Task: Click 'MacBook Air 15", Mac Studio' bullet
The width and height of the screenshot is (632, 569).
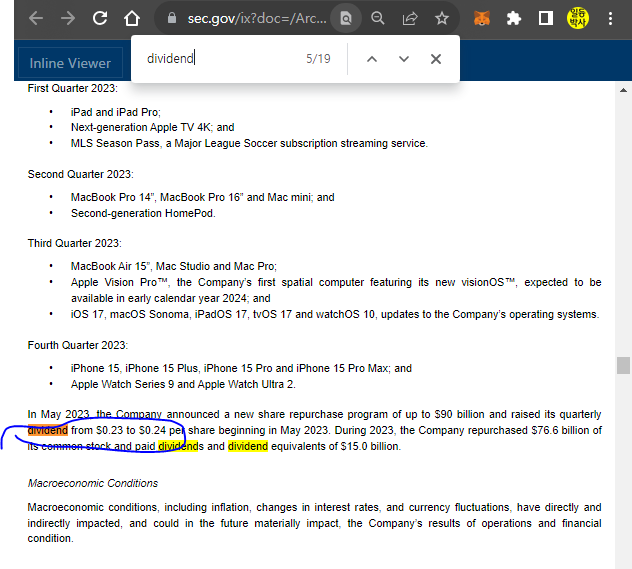Action: coord(174,266)
